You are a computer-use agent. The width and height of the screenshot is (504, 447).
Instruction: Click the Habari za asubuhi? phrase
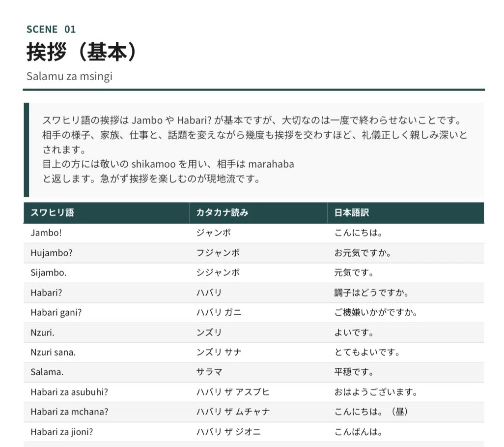coord(69,392)
